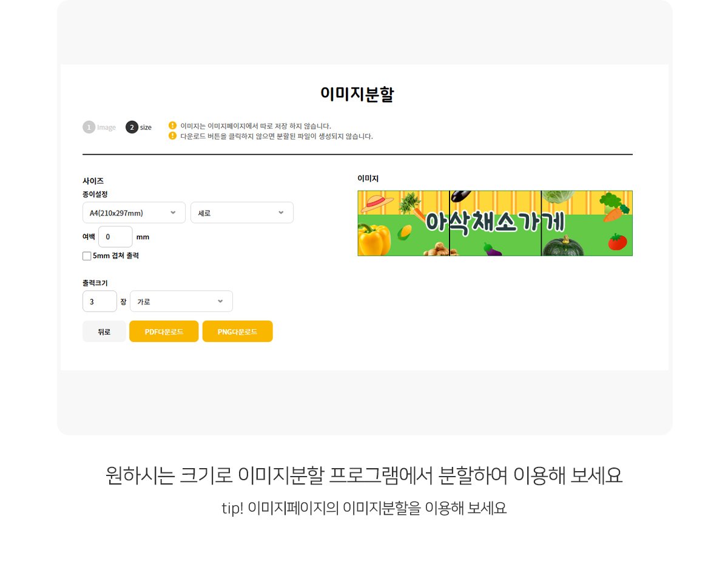Click the 출력크기 sheet count input field
728x578 pixels.
tap(99, 301)
